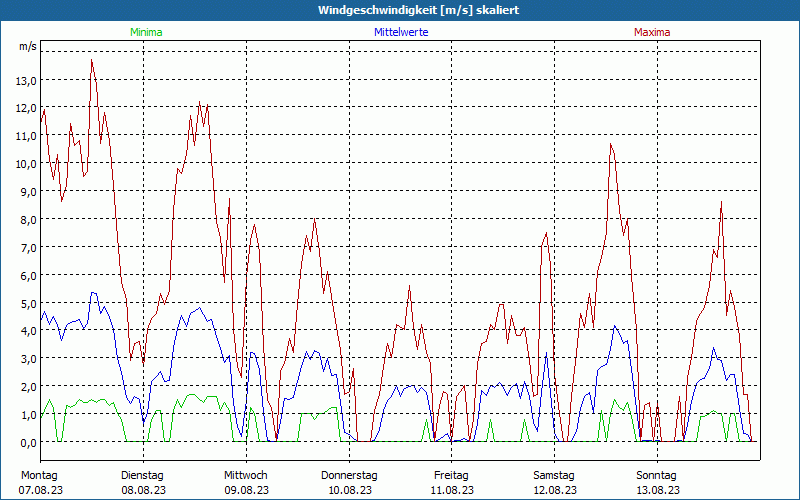Click the highest red peak on Monday
This screenshot has height=500, width=800.
point(92,60)
